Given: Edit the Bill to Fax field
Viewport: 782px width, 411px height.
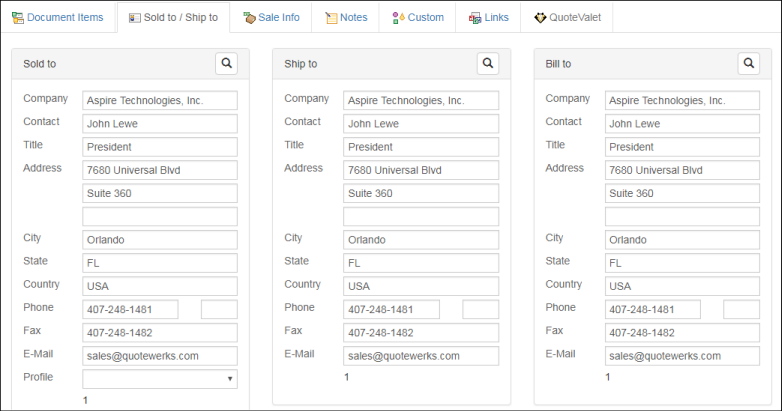Looking at the screenshot, I should (x=682, y=332).
